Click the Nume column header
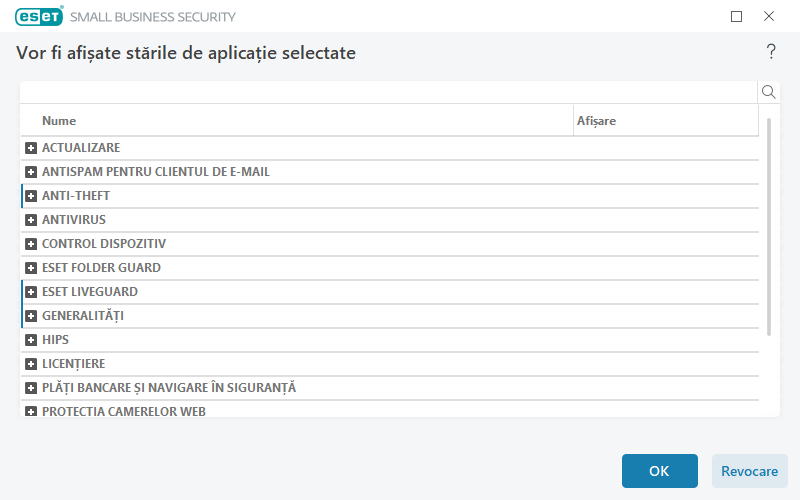Image resolution: width=800 pixels, height=500 pixels. pos(59,121)
